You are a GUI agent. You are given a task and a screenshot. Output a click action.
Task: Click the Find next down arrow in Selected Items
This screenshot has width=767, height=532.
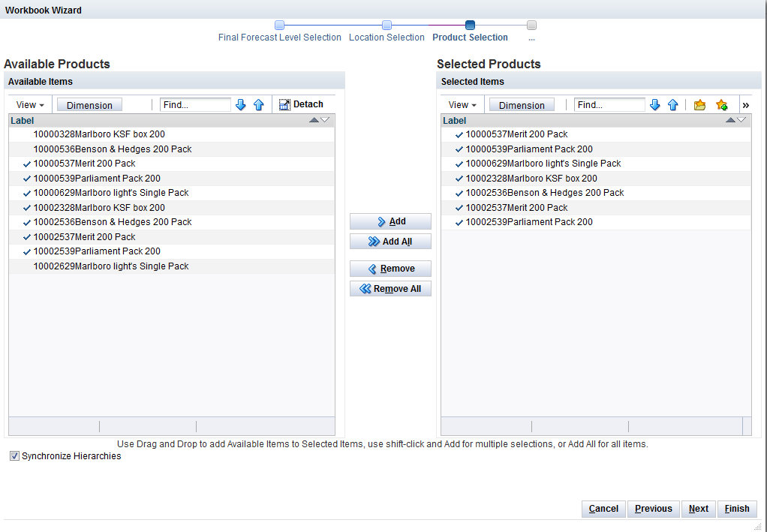click(x=654, y=104)
